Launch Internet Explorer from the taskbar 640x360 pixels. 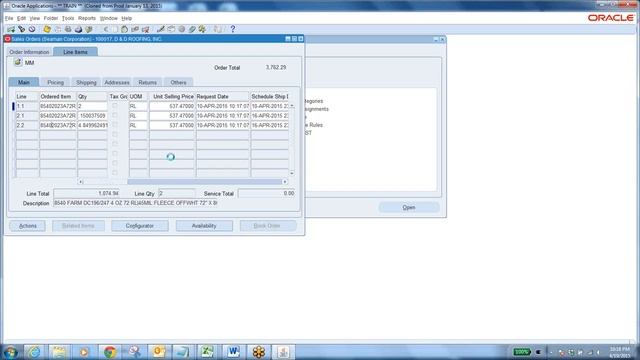pos(34,352)
